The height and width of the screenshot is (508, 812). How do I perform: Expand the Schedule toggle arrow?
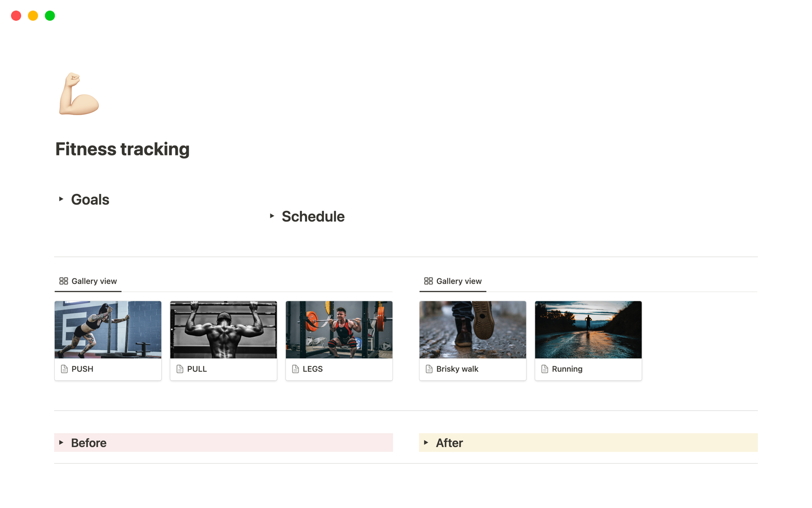coord(272,216)
